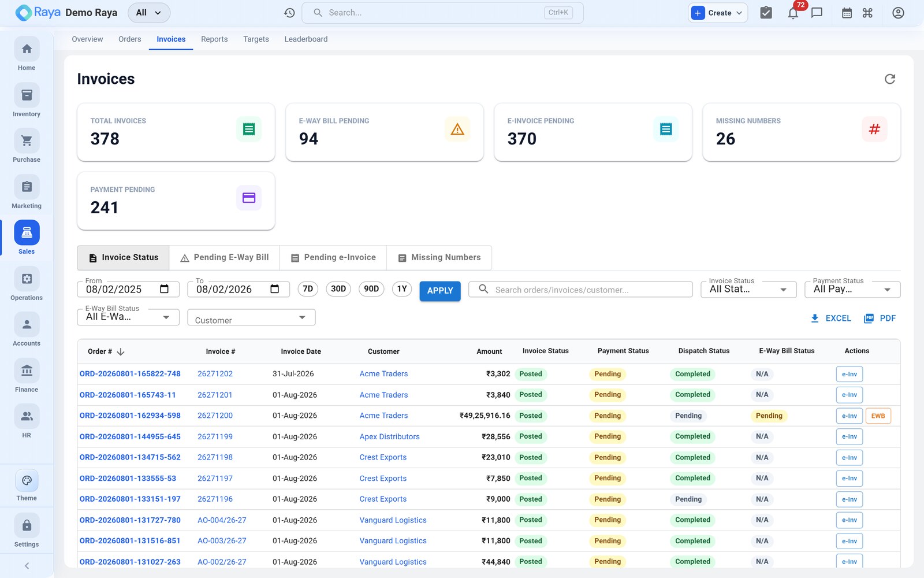Click the Raya logo
The image size is (924, 578).
click(38, 13)
